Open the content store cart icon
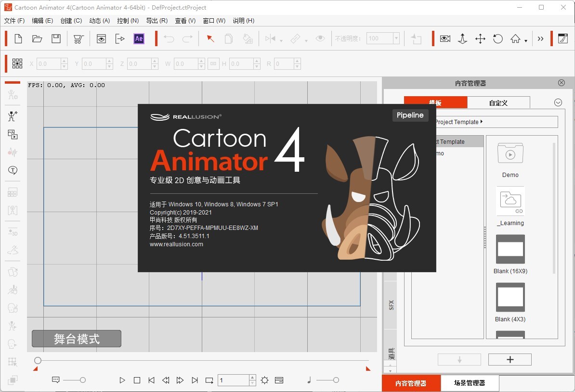Viewport: 575px width, 392px height. (78, 39)
